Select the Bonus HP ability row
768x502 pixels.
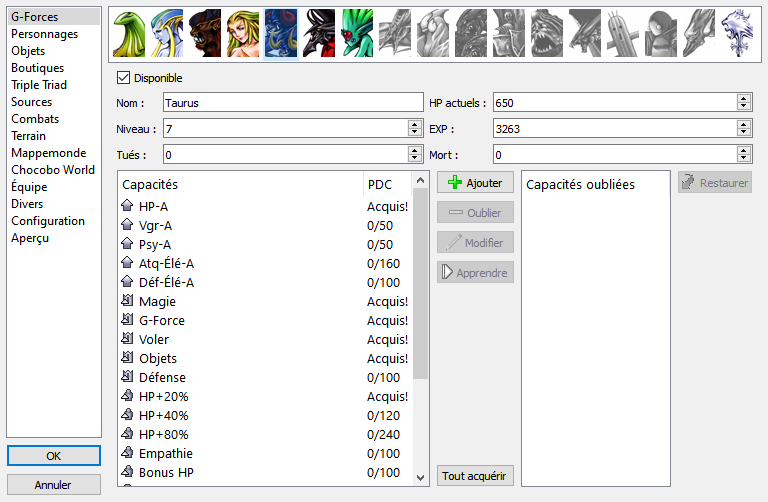(265, 472)
